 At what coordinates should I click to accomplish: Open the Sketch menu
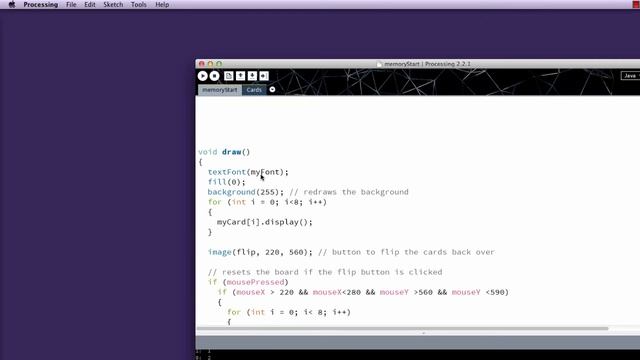tap(113, 4)
